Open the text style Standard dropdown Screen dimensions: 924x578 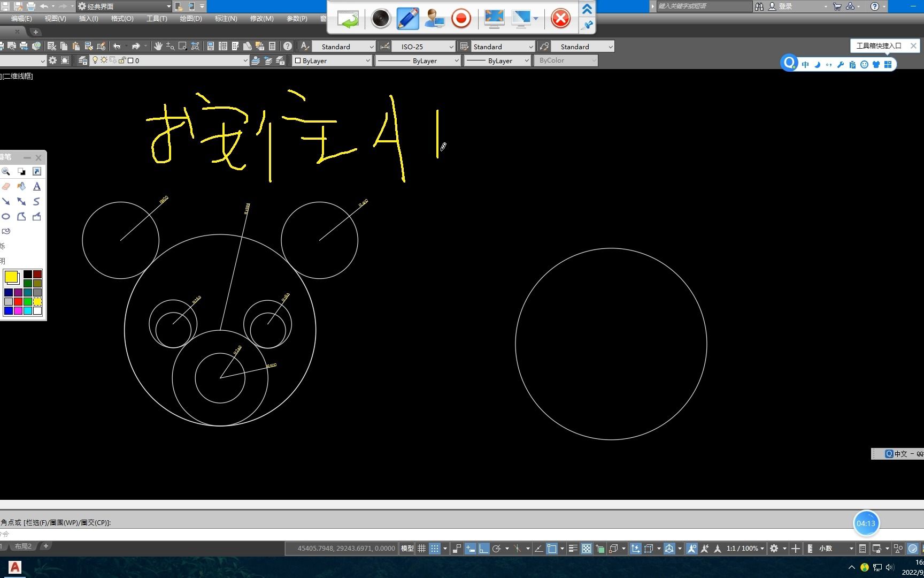(x=344, y=47)
